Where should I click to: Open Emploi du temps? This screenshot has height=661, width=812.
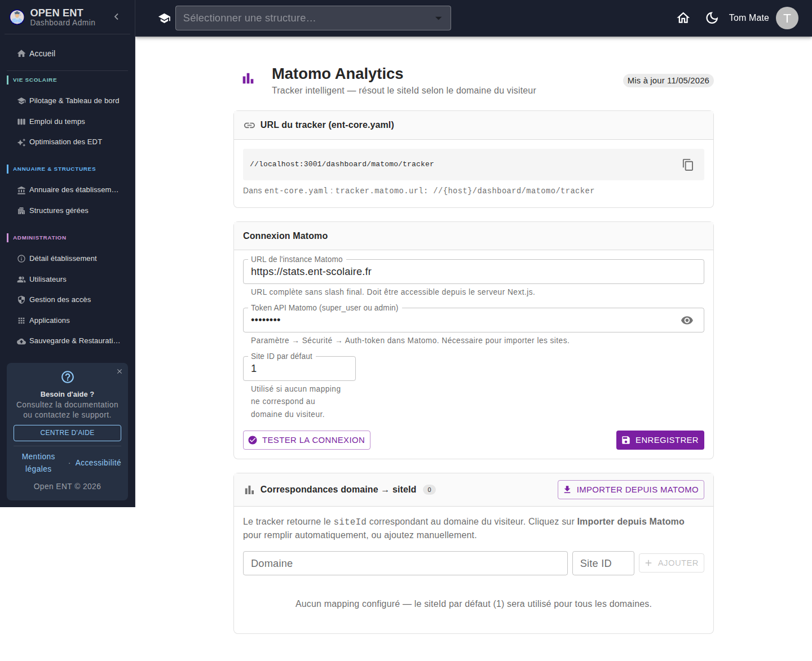(x=68, y=122)
